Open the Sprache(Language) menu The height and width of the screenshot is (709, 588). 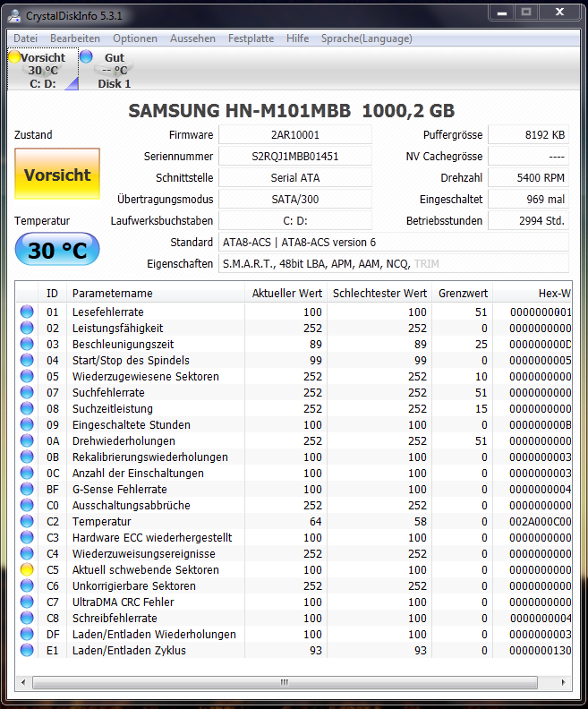[x=367, y=38]
